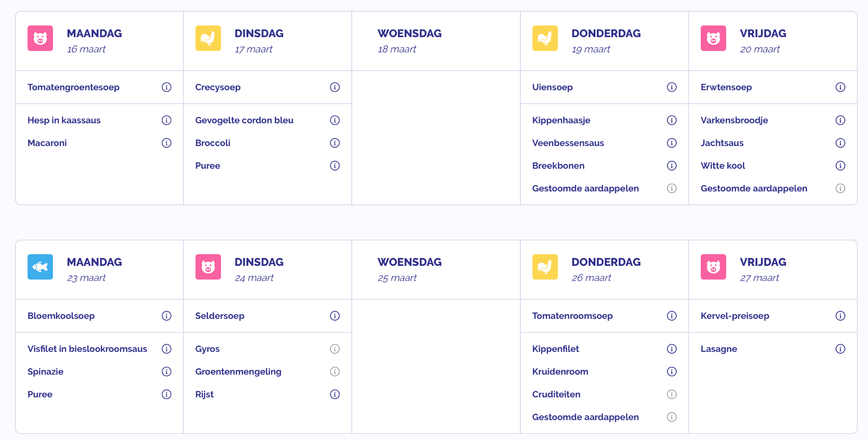This screenshot has height=441, width=868.
Task: Click the chicken icon for Dinsdag 17 maart
Action: coord(208,38)
